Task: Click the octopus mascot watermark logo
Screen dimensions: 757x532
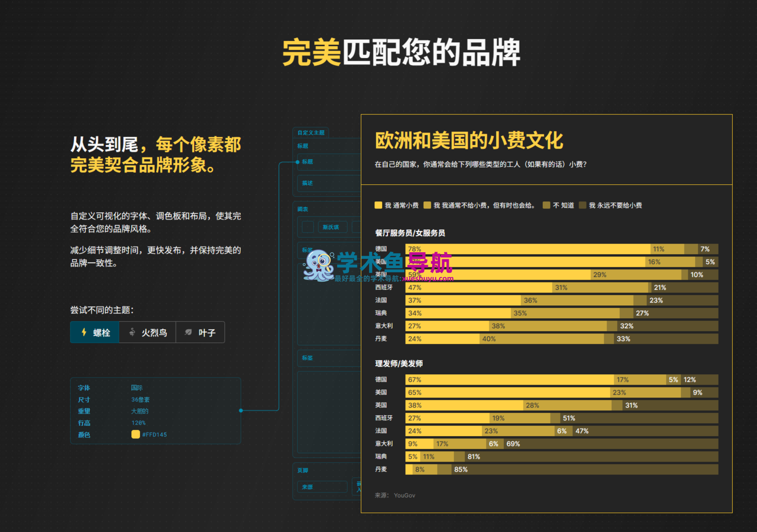Action: [x=319, y=266]
